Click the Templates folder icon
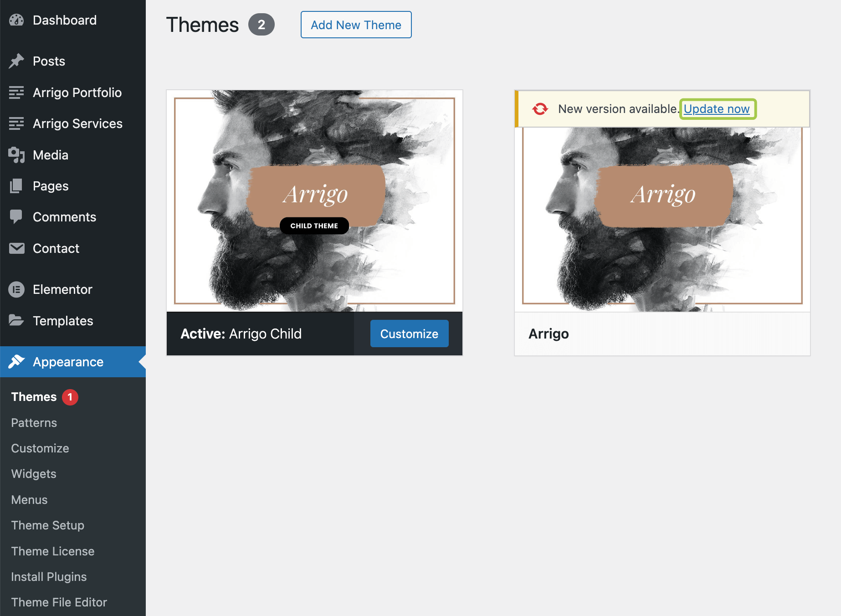 tap(16, 321)
